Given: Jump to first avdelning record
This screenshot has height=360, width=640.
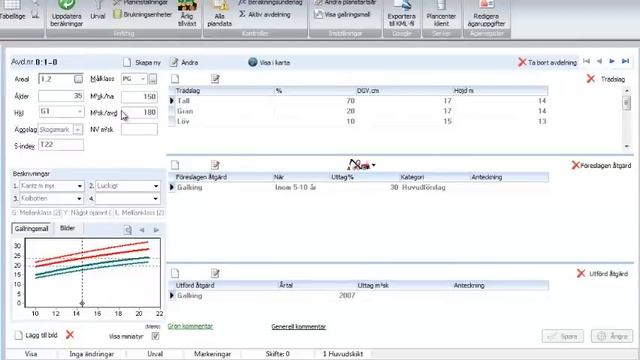Looking at the screenshot, I should [x=587, y=61].
